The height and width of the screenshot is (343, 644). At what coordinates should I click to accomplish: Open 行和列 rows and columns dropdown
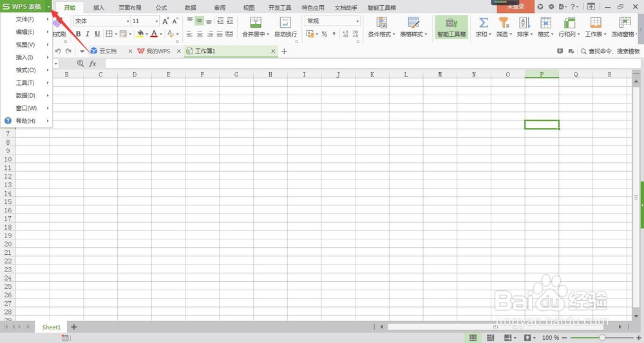click(x=569, y=27)
